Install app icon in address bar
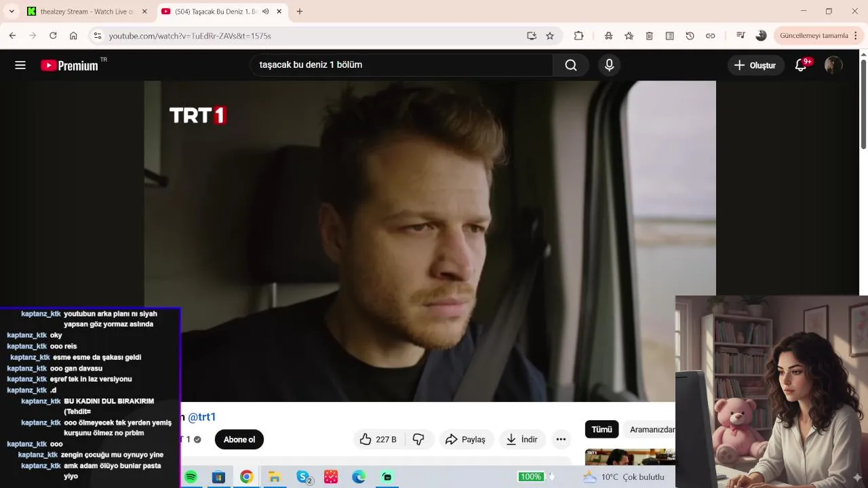Viewport: 868px width, 488px height. click(532, 36)
